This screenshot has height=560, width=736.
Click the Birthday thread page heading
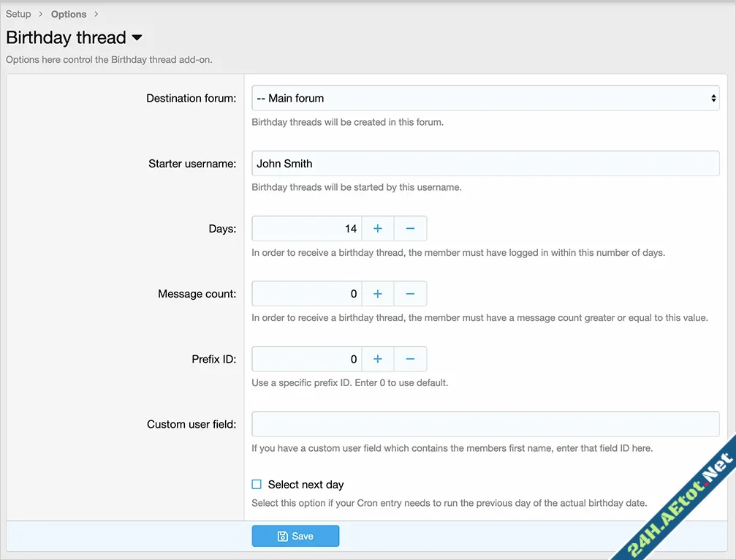(x=66, y=38)
